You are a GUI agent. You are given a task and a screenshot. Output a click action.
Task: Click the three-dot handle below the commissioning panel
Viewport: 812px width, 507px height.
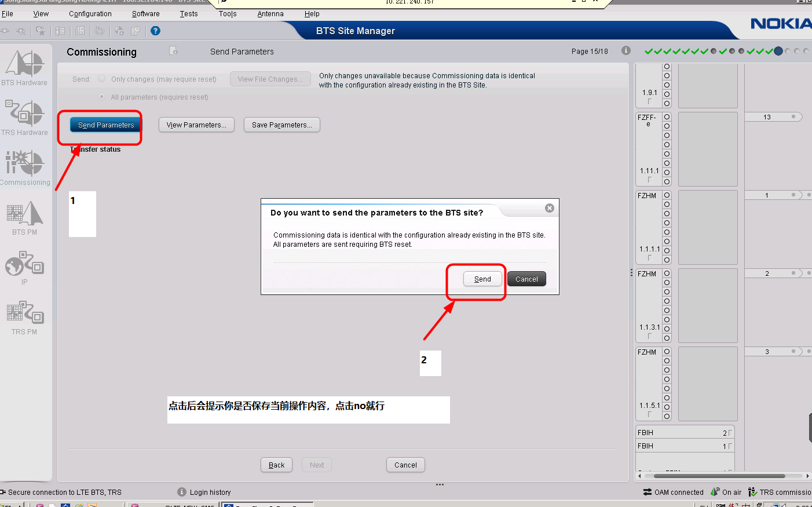click(x=440, y=484)
